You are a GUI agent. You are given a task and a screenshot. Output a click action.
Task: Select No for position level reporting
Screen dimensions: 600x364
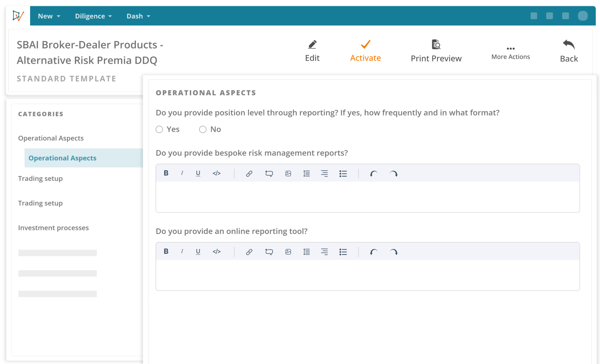point(203,129)
